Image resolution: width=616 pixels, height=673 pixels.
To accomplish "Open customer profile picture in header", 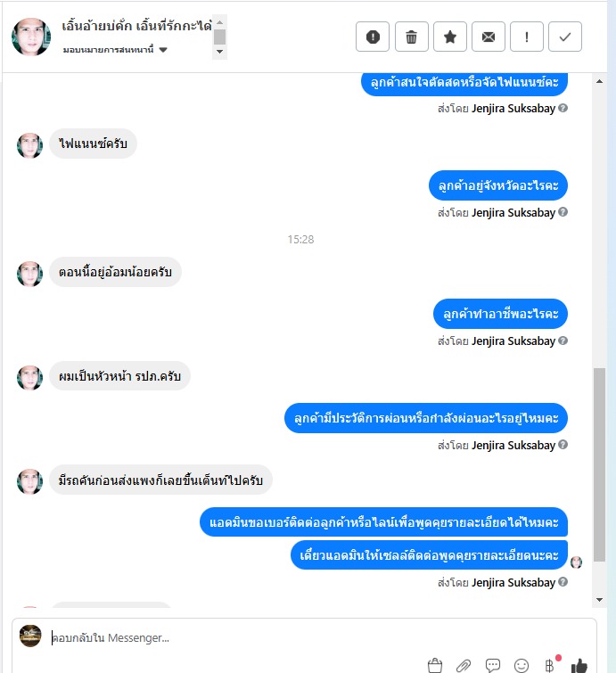I will coord(31,37).
